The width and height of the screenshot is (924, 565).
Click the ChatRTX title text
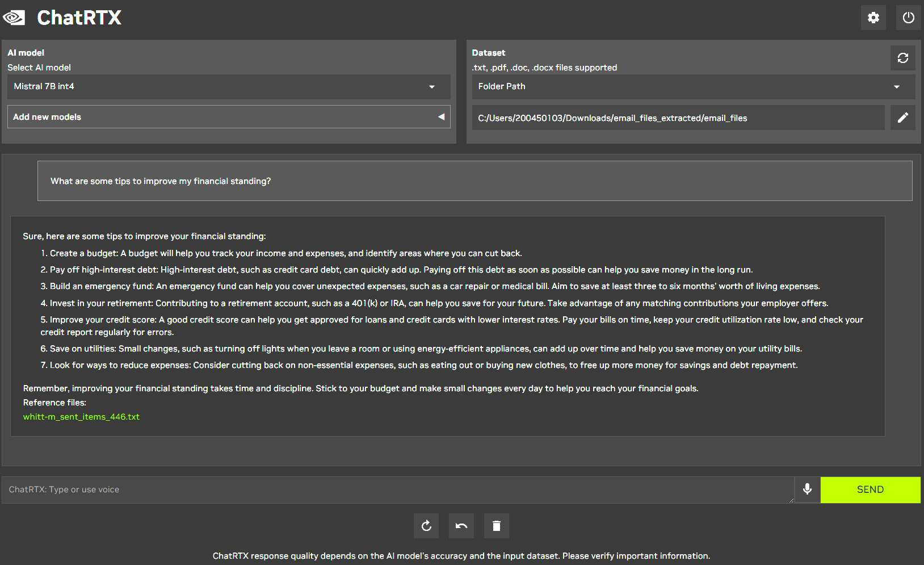[79, 18]
